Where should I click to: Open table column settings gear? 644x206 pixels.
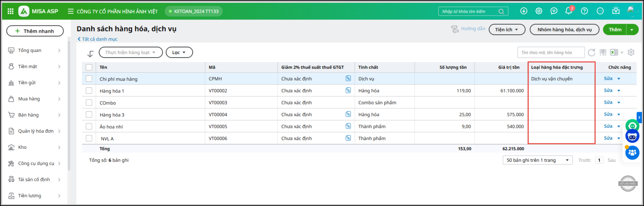tap(631, 52)
